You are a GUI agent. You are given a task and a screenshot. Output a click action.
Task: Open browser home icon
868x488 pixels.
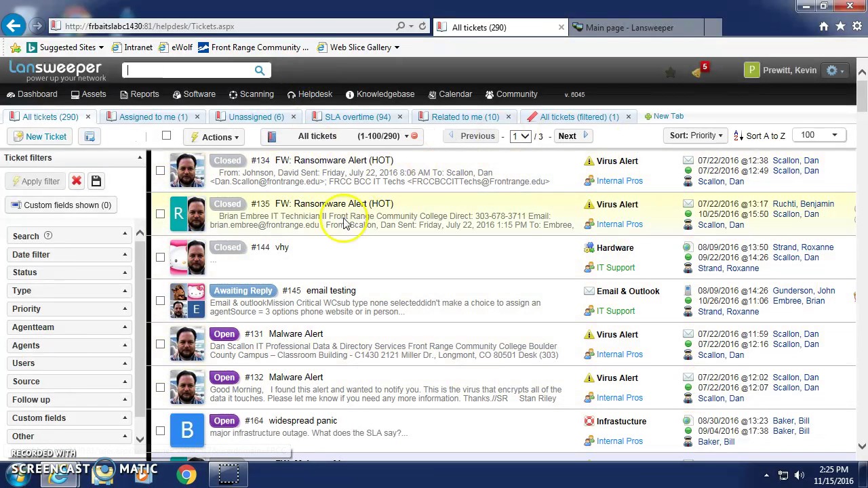(x=823, y=26)
